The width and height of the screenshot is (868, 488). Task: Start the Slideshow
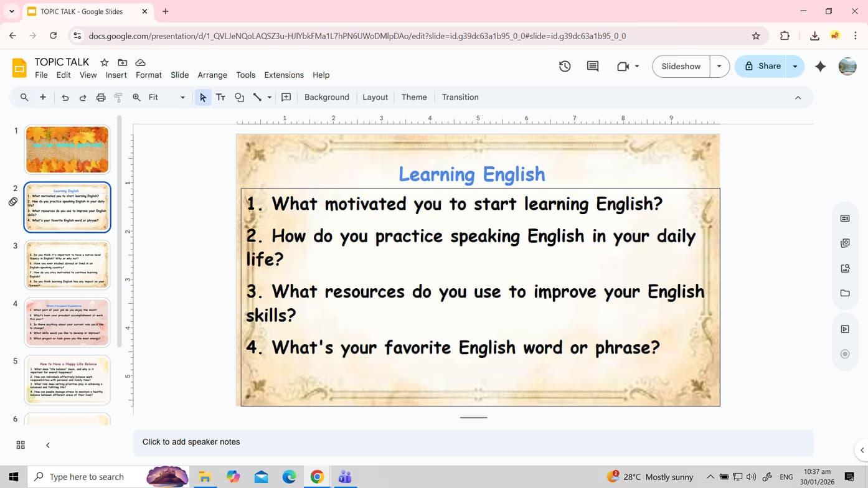[680, 66]
